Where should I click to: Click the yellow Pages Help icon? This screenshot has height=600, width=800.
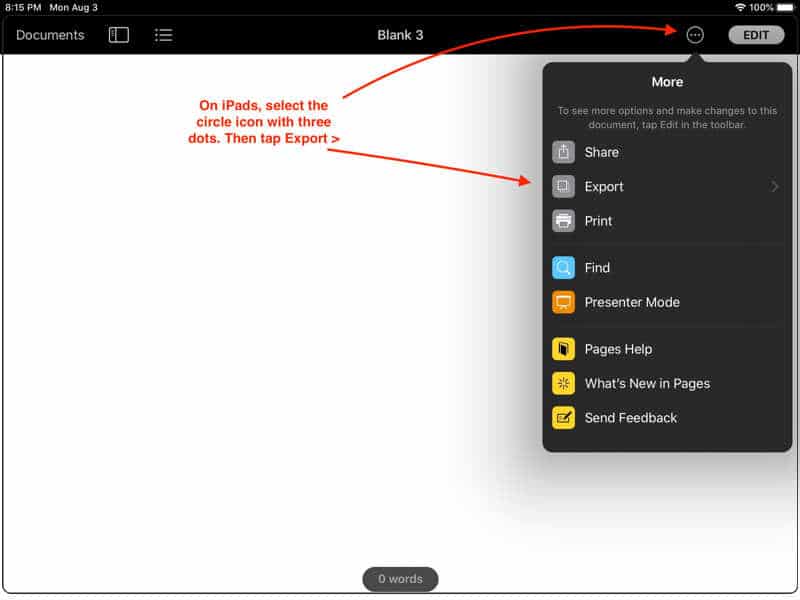[563, 349]
